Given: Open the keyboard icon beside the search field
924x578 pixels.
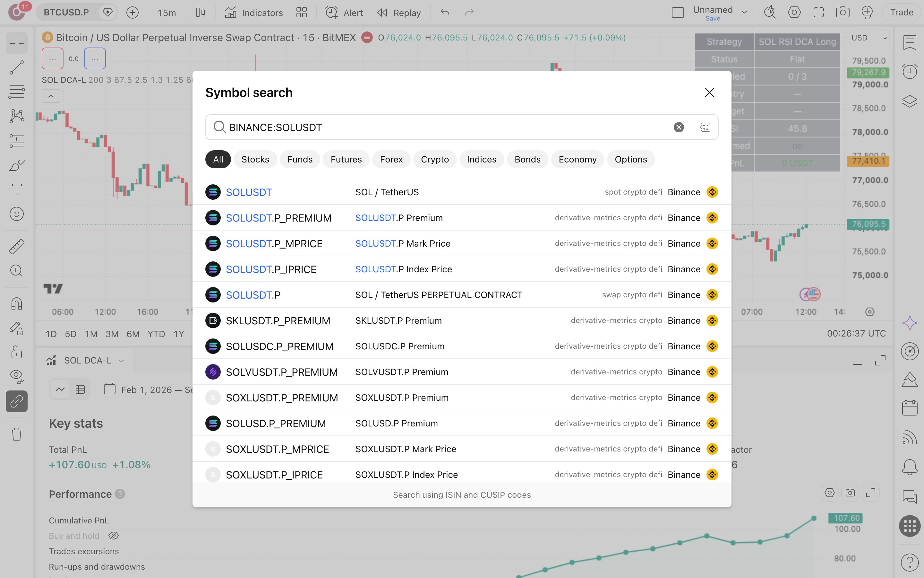Looking at the screenshot, I should pos(705,127).
